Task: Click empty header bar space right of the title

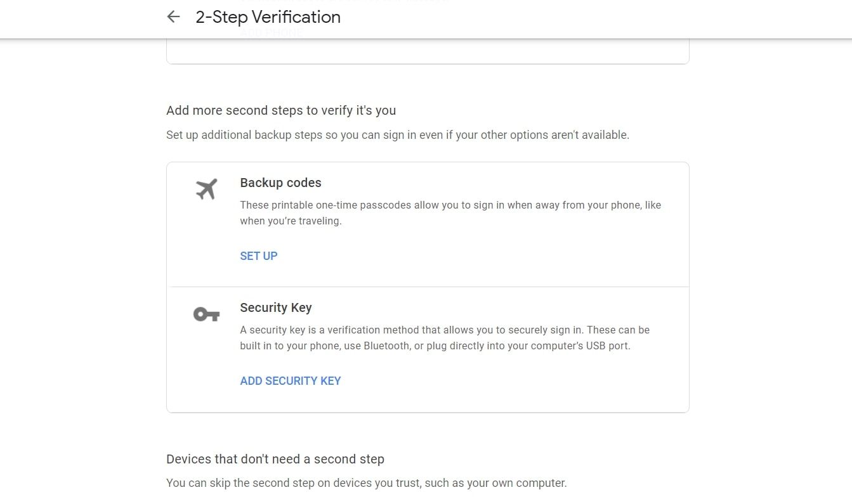Action: point(571,17)
